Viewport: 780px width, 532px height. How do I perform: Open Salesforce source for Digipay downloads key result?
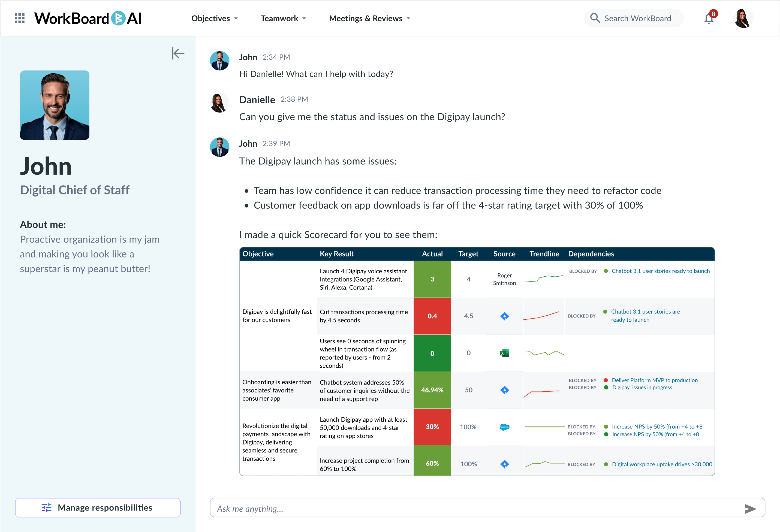pyautogui.click(x=504, y=427)
